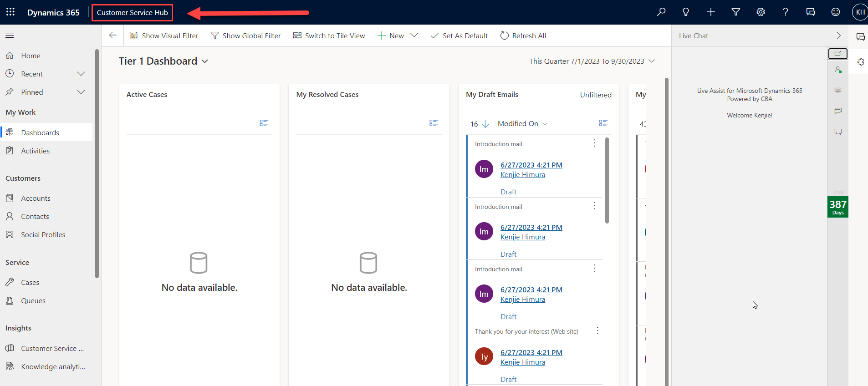Click the Live Assist chat icon in right strip
This screenshot has height=386, width=868.
[x=861, y=37]
